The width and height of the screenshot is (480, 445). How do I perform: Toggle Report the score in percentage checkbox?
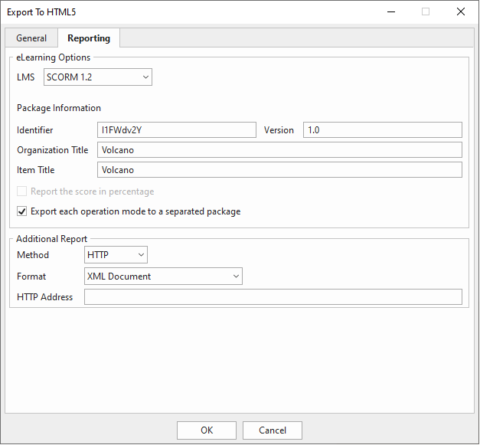pyautogui.click(x=22, y=191)
